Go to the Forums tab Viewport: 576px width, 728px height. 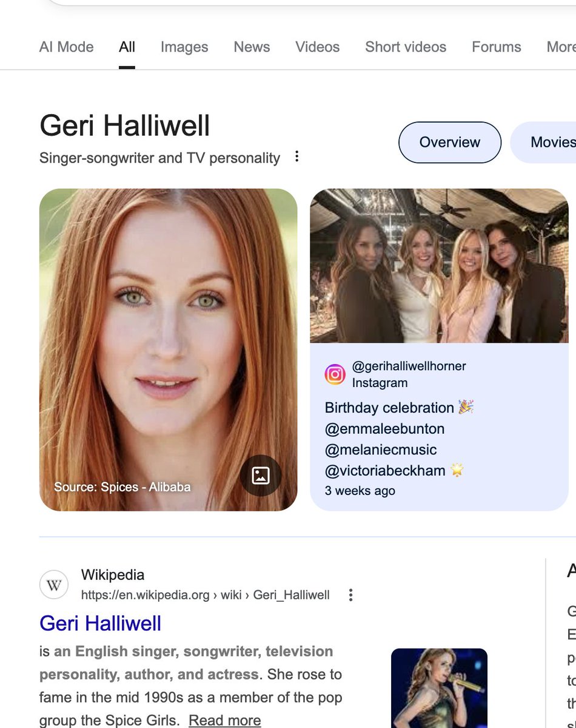tap(497, 47)
